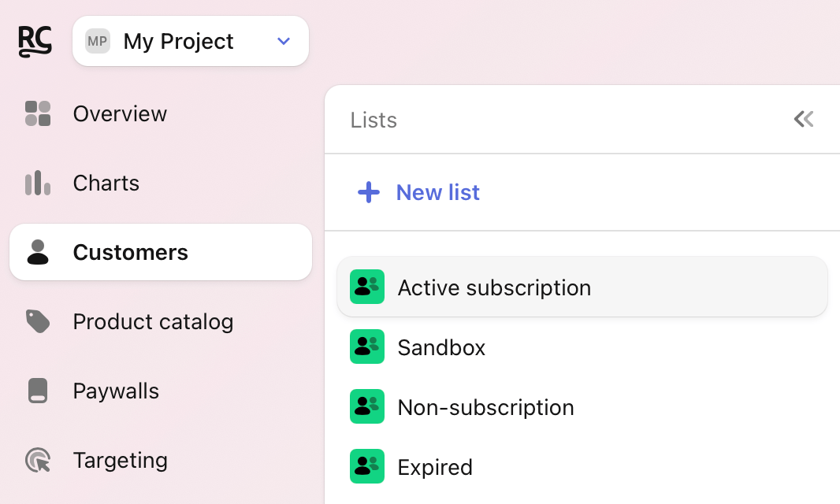
Task: Click the plus icon for New list
Action: pyautogui.click(x=369, y=192)
